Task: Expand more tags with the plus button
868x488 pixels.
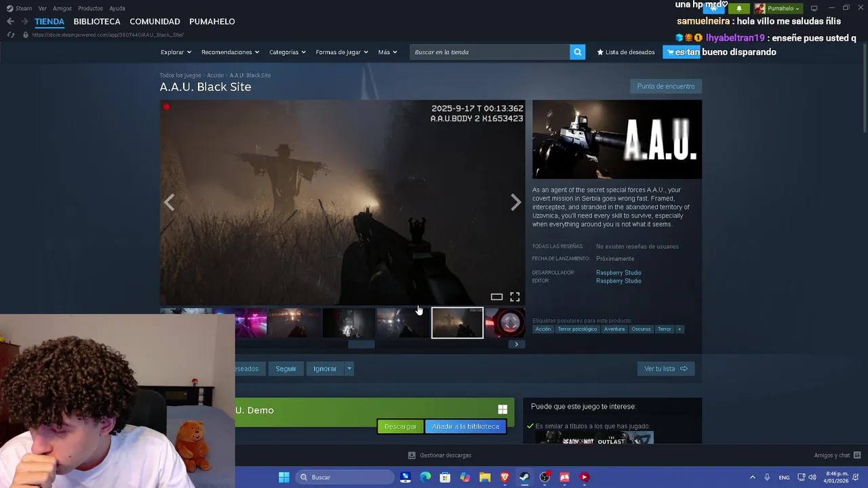Action: point(679,329)
